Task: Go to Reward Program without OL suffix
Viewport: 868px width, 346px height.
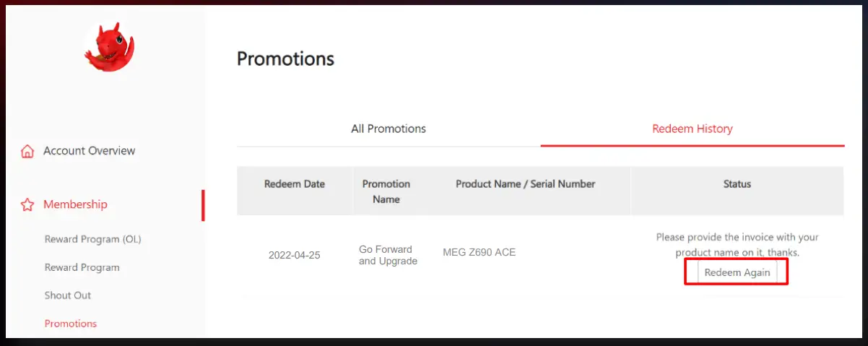Action: [x=82, y=267]
